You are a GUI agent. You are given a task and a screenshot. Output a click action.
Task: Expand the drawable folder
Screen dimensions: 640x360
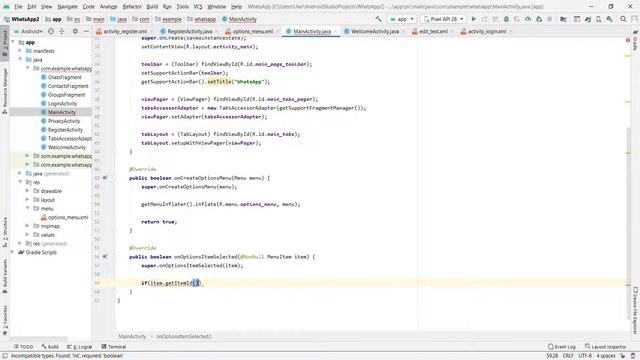[27, 191]
